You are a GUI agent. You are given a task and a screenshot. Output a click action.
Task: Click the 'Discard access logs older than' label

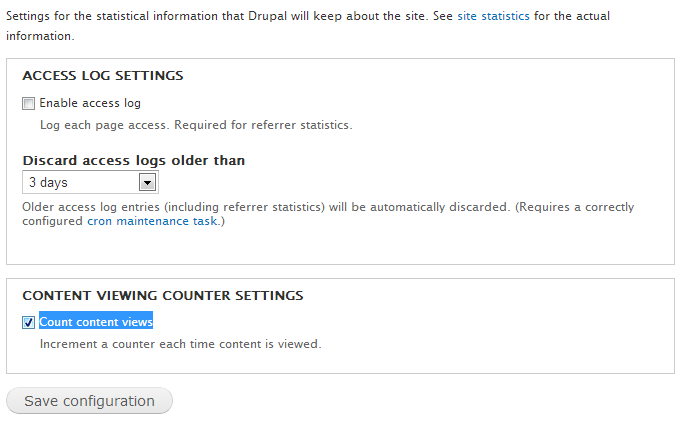point(133,160)
